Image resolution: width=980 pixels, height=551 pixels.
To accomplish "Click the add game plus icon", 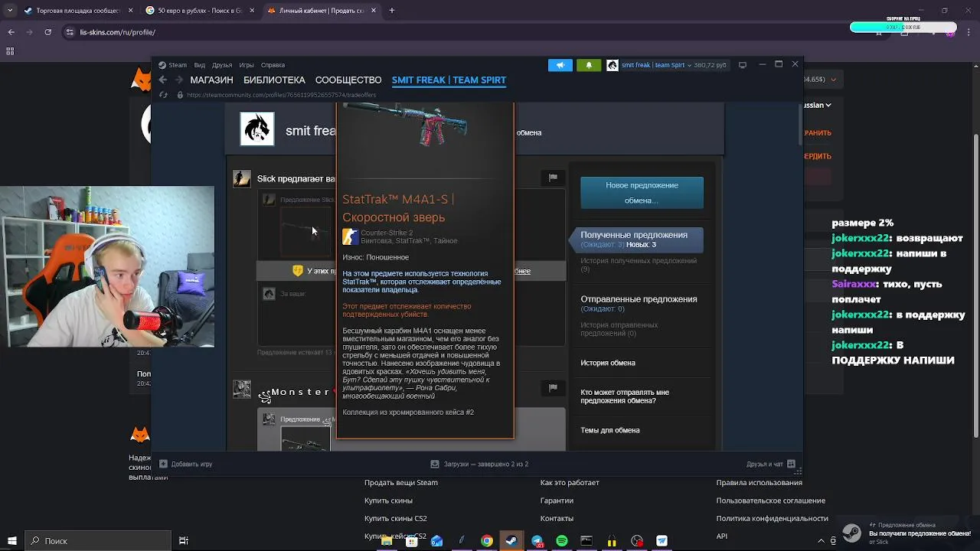I will (163, 464).
